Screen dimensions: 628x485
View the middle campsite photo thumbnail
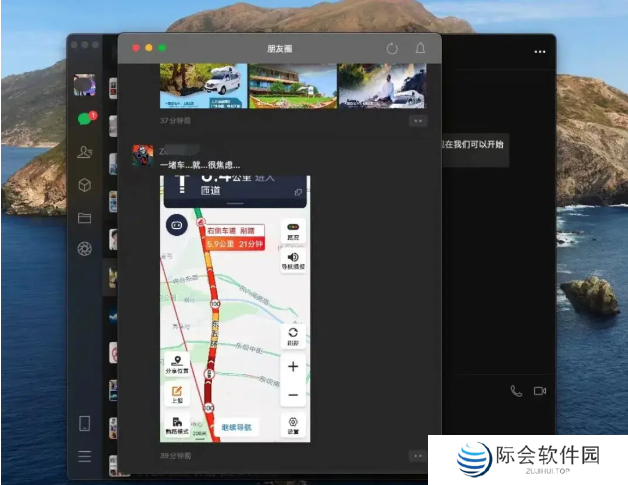292,86
